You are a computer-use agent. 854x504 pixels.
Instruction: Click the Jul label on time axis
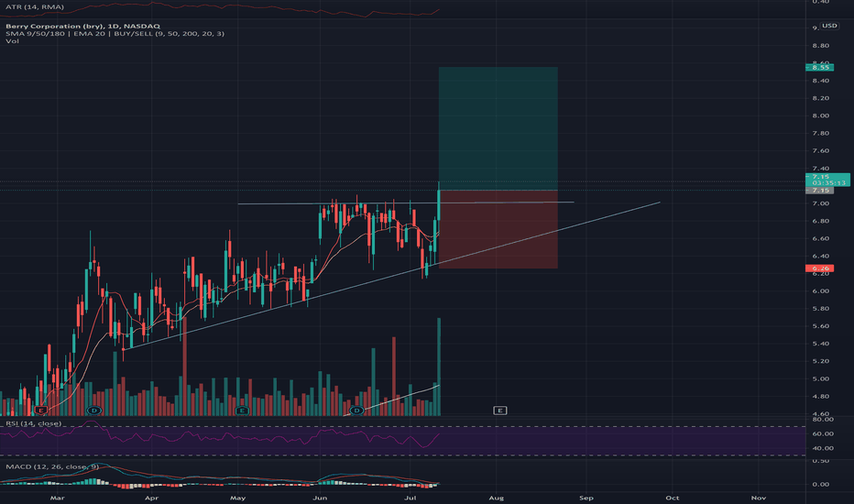pos(411,498)
